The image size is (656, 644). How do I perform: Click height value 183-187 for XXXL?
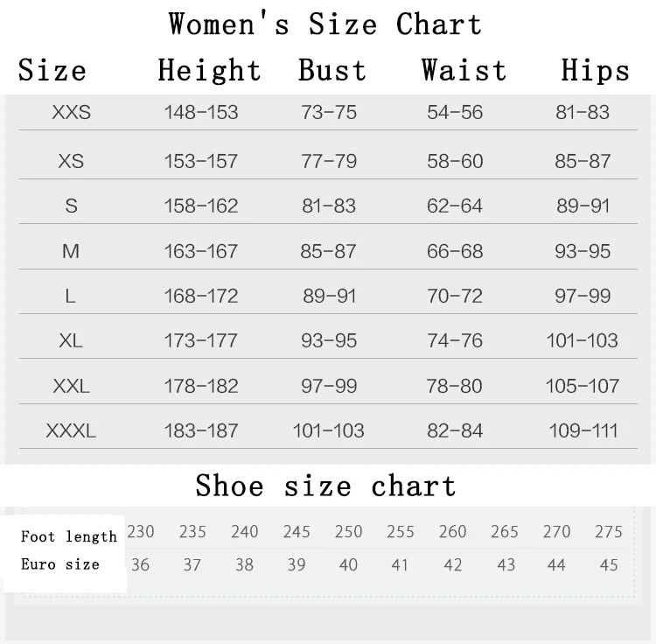201,430
